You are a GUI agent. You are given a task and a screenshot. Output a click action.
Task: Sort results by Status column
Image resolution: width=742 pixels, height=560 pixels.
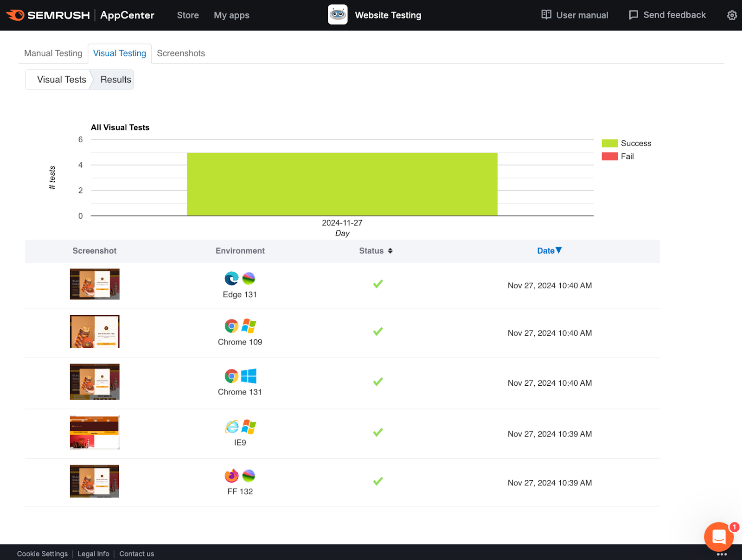tap(376, 251)
